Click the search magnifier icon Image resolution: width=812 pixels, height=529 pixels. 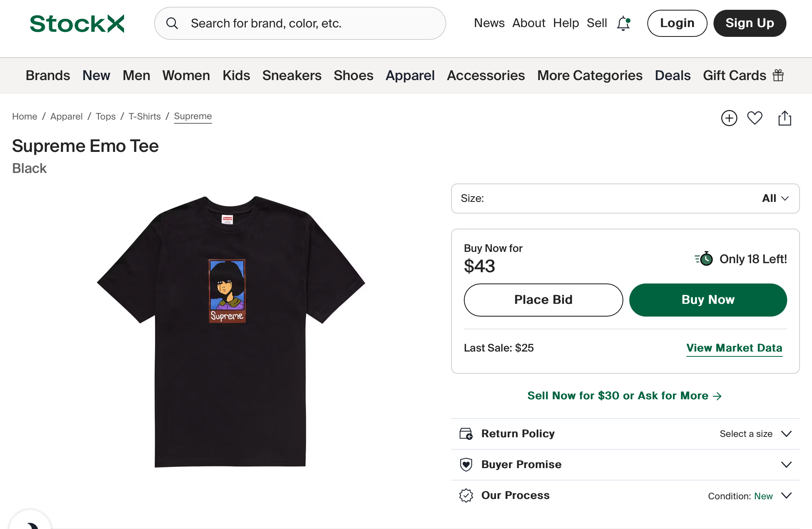(172, 23)
